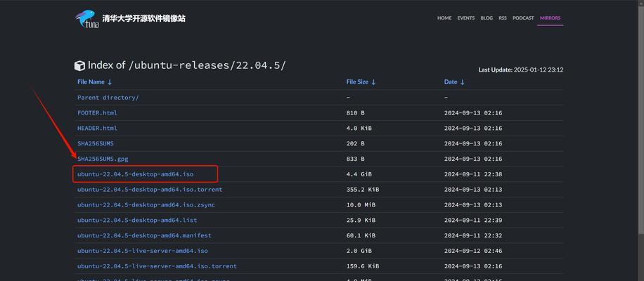The height and width of the screenshot is (281, 644).
Task: Click the 60.1 KiB file size cell
Action: (x=361, y=235)
